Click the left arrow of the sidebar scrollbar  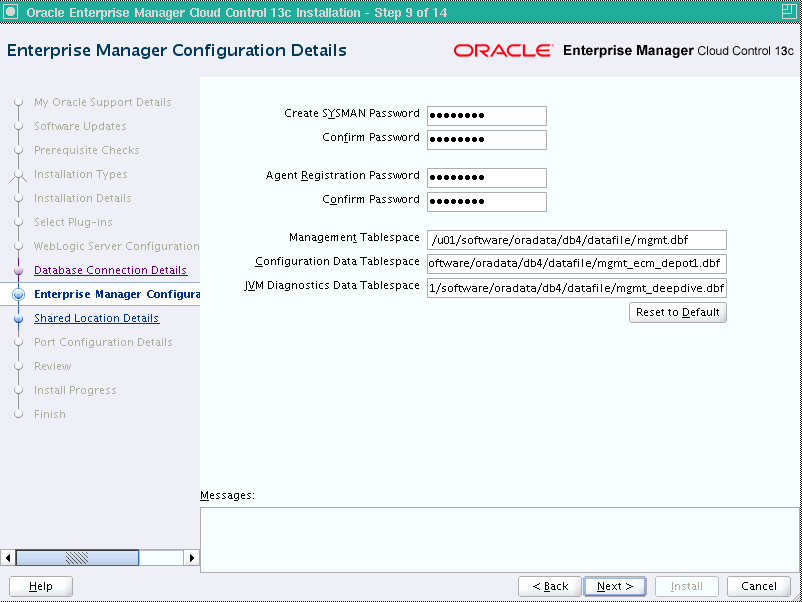point(8,558)
